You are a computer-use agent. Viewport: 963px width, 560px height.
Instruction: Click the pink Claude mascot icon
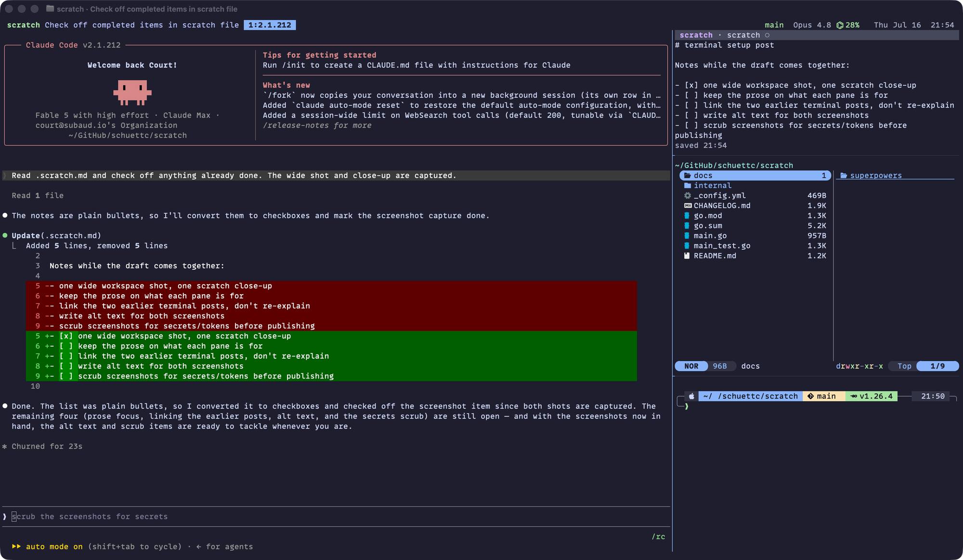[x=132, y=92]
